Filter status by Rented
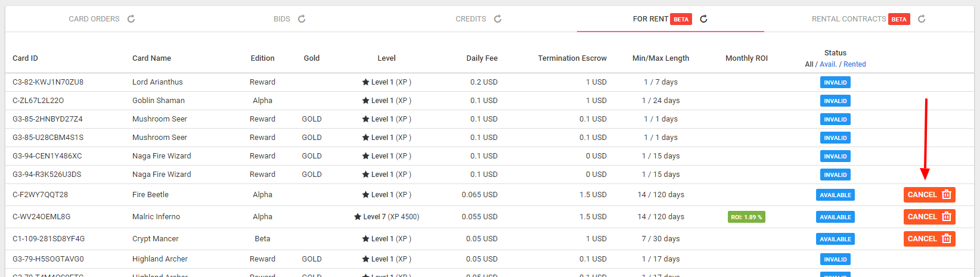 854,64
